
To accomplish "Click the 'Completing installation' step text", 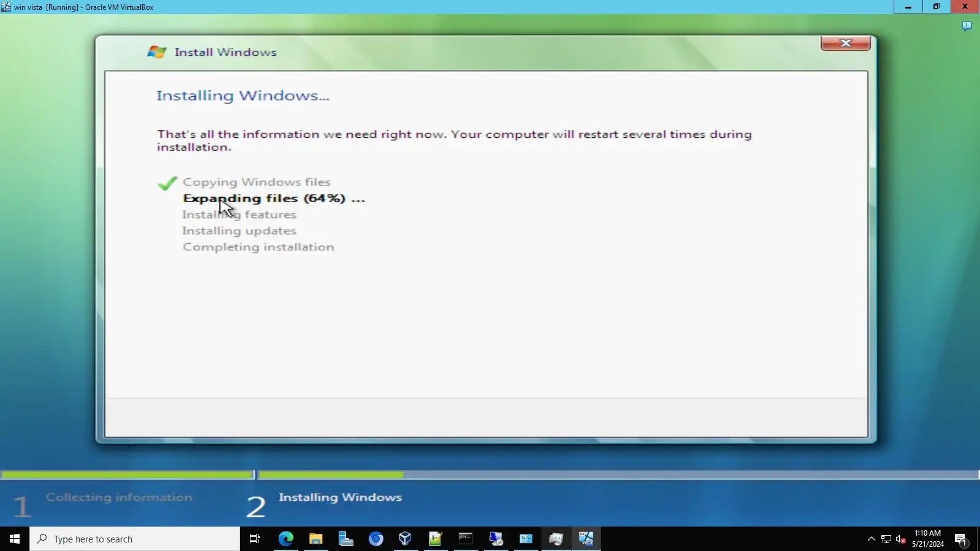I will pos(258,247).
